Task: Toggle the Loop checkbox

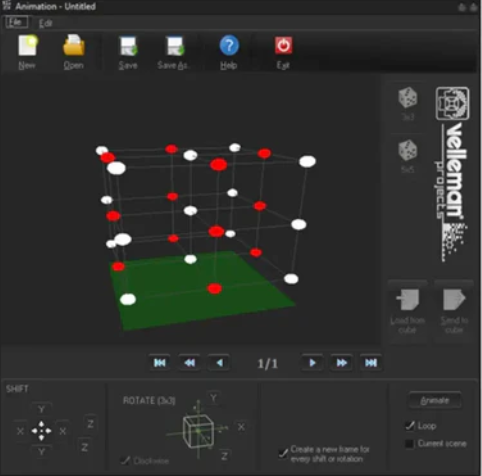Action: click(x=409, y=426)
